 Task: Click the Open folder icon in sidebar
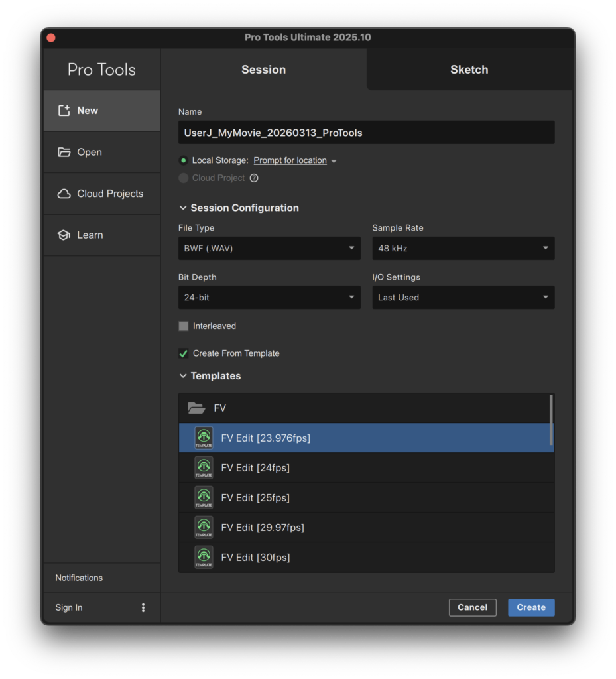[64, 153]
